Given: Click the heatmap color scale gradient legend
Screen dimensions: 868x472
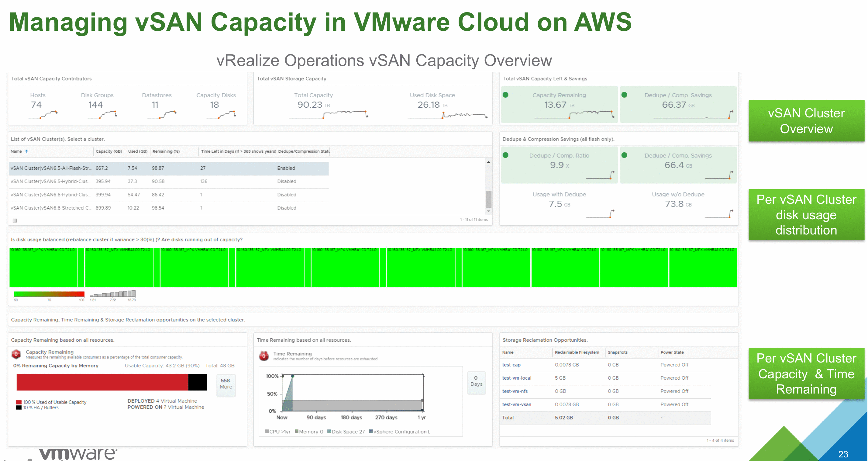Looking at the screenshot, I should [x=49, y=294].
